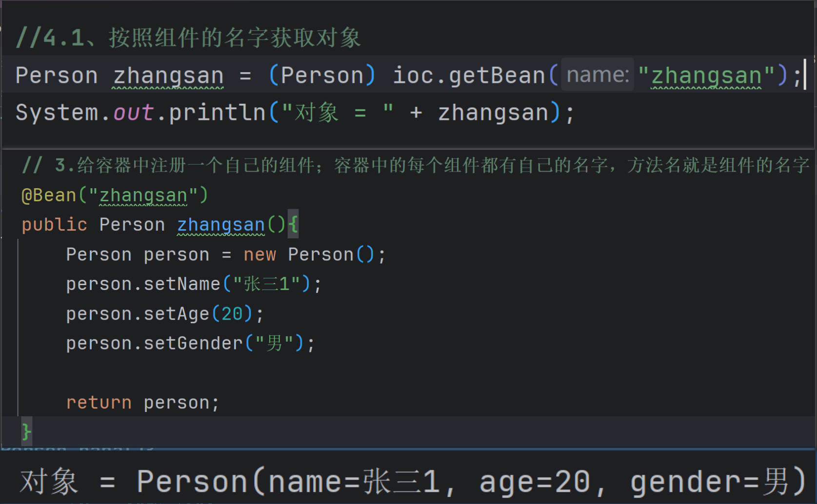Click the public keyword

54,225
